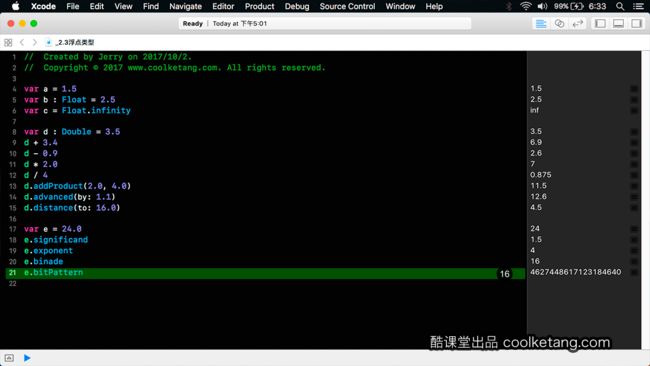
Task: Click the clock time in menu bar
Action: click(597, 6)
